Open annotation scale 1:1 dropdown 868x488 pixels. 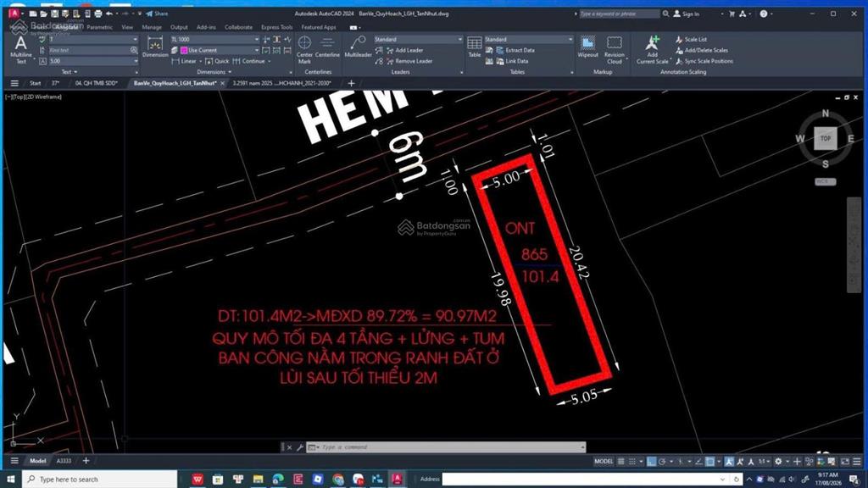[764, 461]
